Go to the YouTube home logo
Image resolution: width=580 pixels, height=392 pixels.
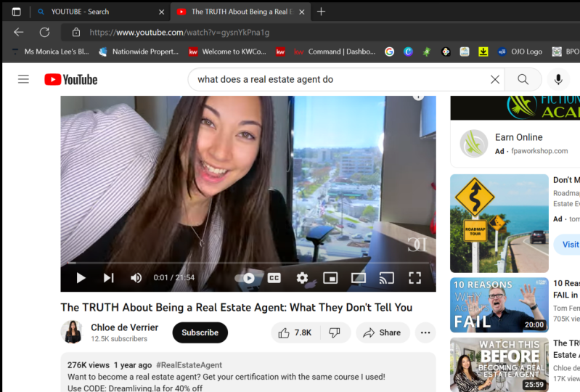[71, 80]
